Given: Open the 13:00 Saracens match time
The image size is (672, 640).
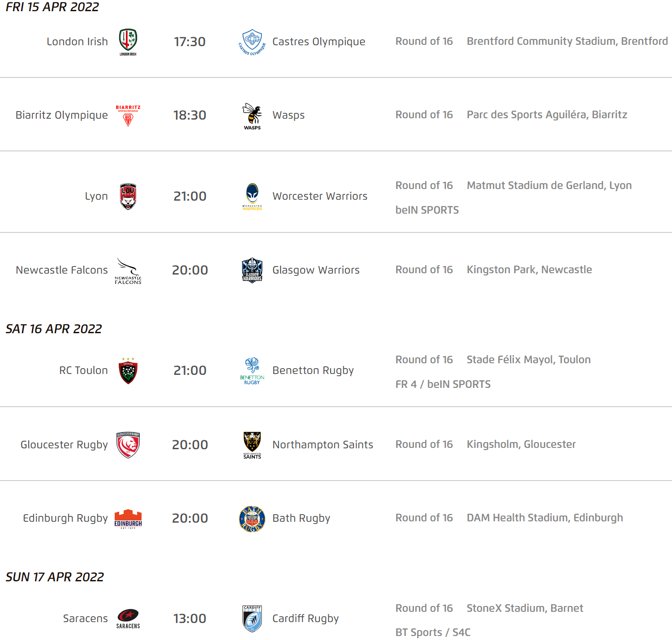Looking at the screenshot, I should [190, 619].
